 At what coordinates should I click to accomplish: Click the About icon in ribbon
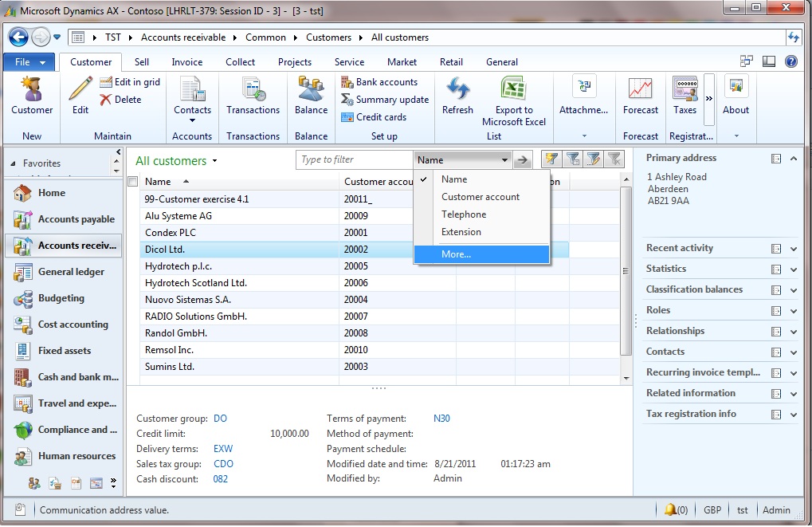pyautogui.click(x=736, y=87)
